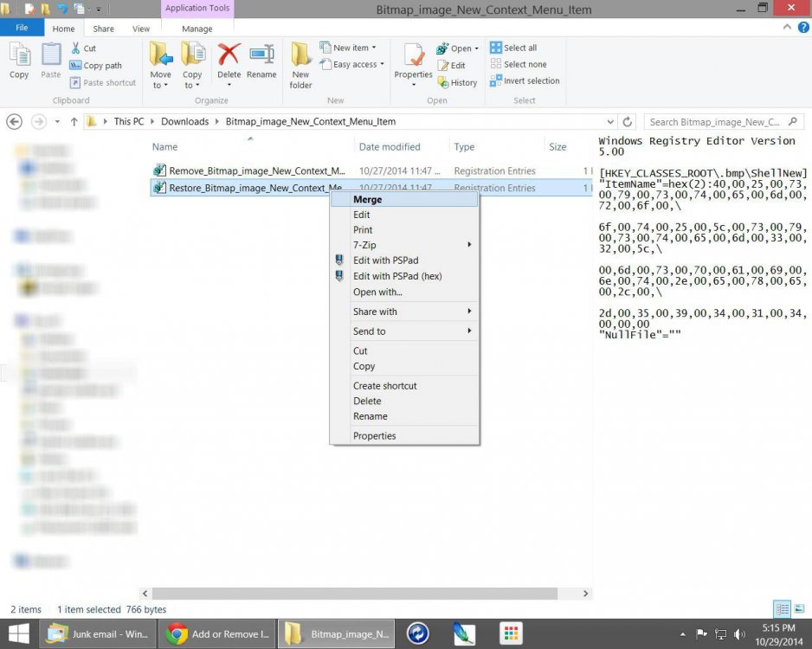Viewport: 812px width, 649px height.
Task: Switch to the View ribbon tab
Action: pos(141,29)
